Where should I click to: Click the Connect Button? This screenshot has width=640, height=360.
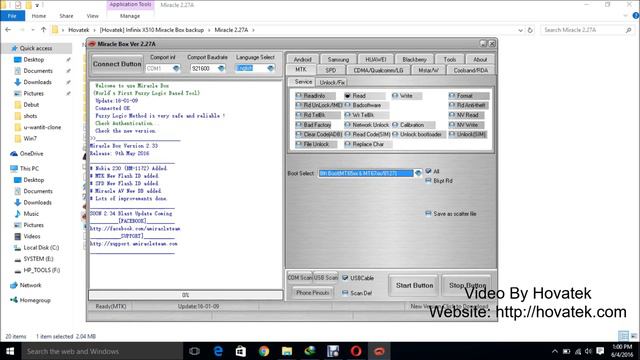click(x=117, y=64)
